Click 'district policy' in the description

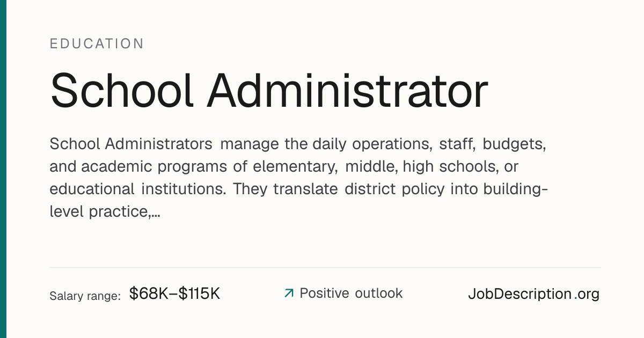point(398,189)
